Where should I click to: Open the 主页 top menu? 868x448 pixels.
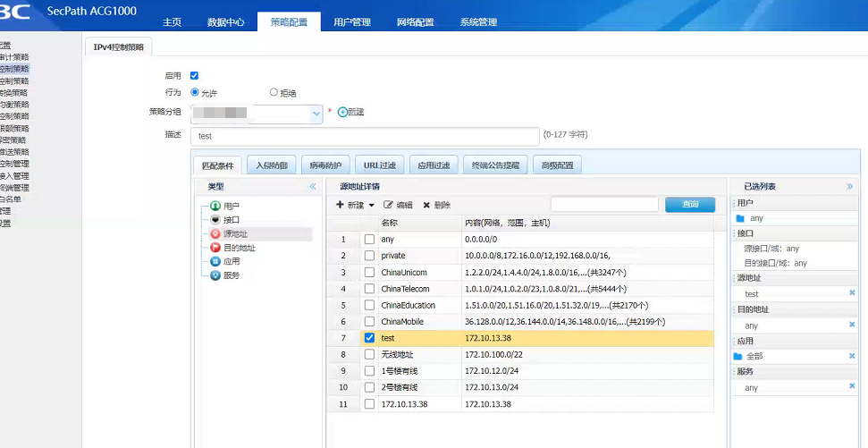(x=173, y=22)
